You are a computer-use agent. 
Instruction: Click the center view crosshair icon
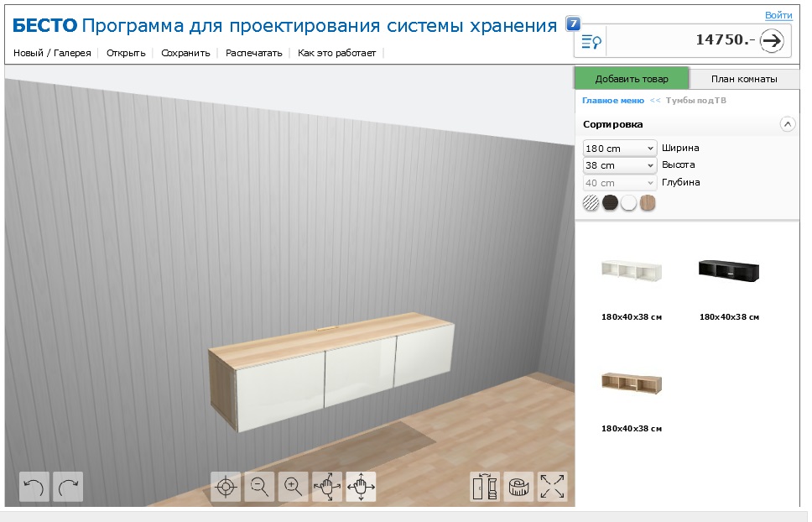pos(226,486)
